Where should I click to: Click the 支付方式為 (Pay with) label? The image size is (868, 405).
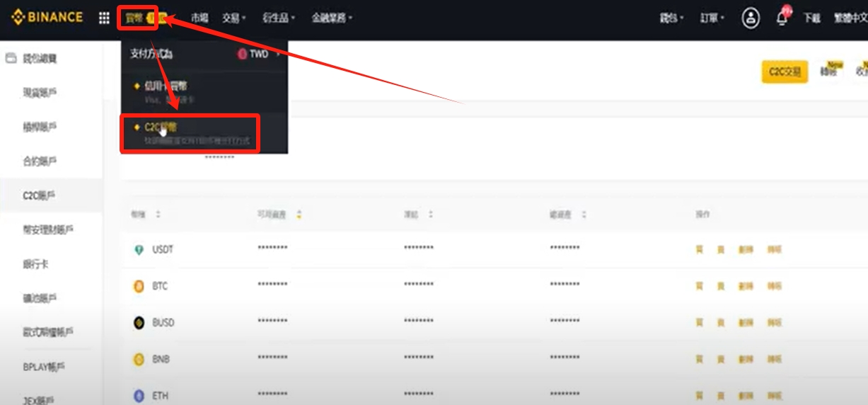[x=151, y=55]
